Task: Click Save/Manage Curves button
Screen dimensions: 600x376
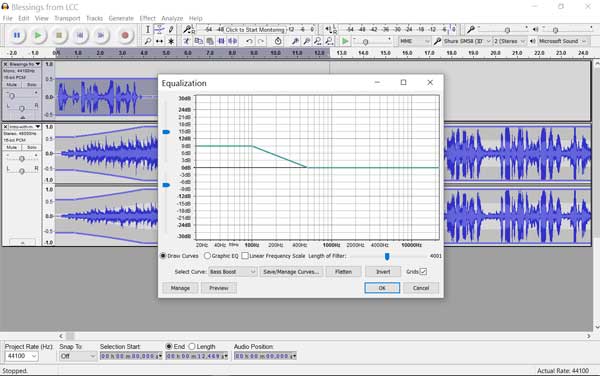Action: [x=291, y=272]
